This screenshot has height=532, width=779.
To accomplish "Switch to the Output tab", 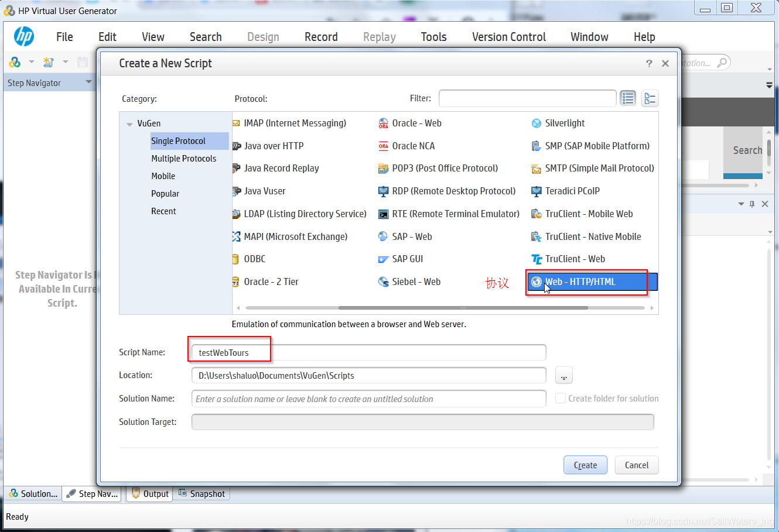I will [150, 494].
